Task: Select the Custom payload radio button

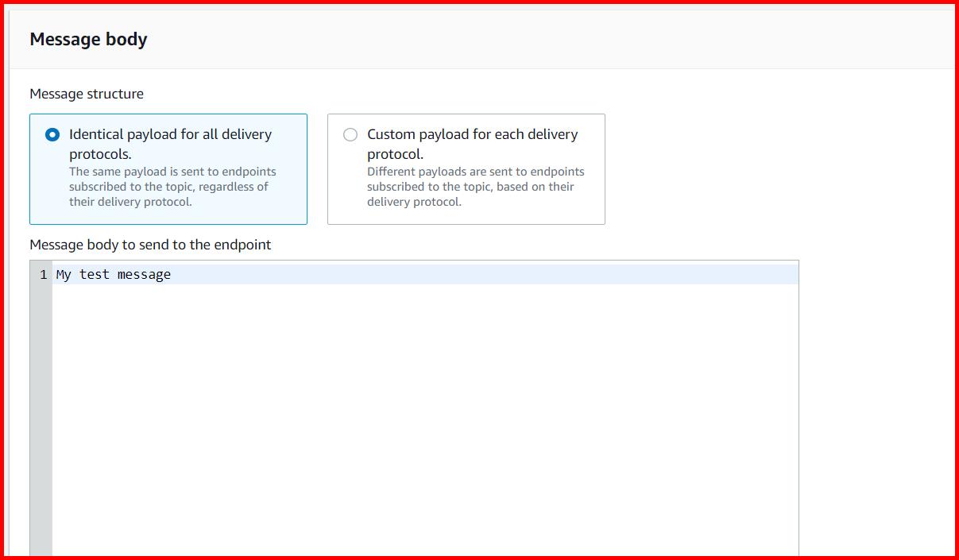Action: coord(350,135)
